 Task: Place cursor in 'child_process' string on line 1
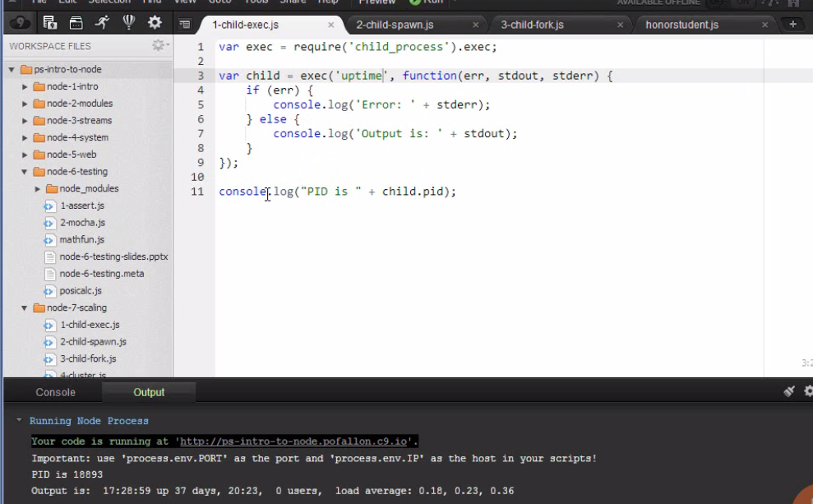click(399, 47)
